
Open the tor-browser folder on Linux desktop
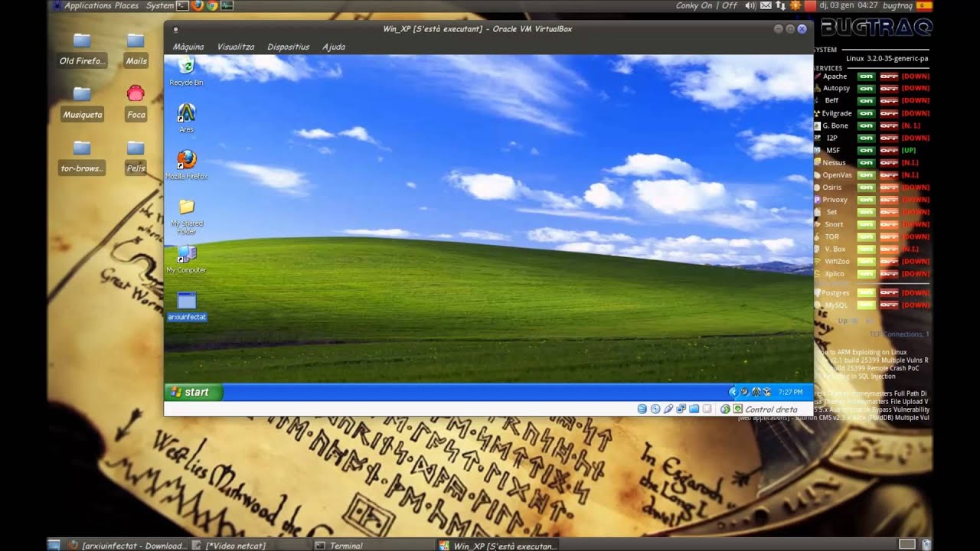[82, 156]
